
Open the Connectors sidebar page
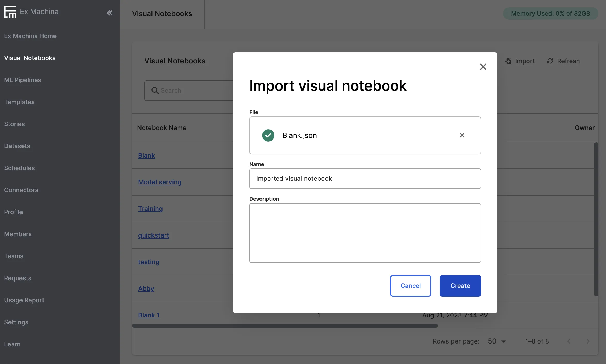[x=21, y=190]
